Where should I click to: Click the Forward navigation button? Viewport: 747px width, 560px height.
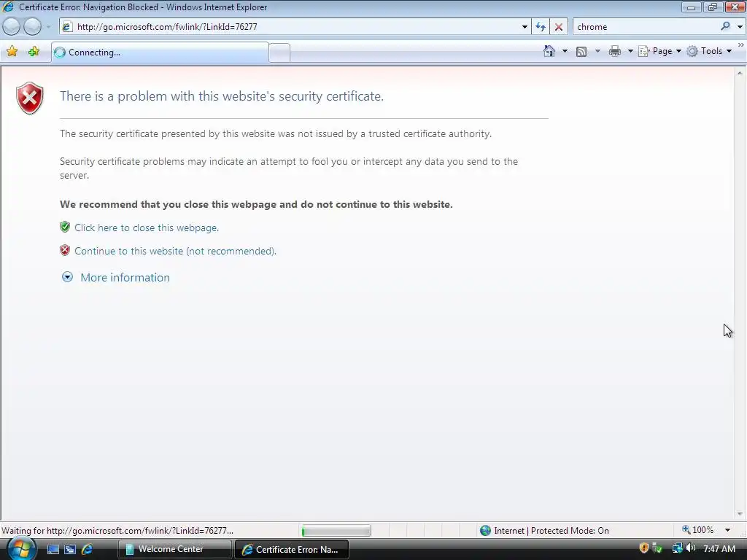pos(32,27)
